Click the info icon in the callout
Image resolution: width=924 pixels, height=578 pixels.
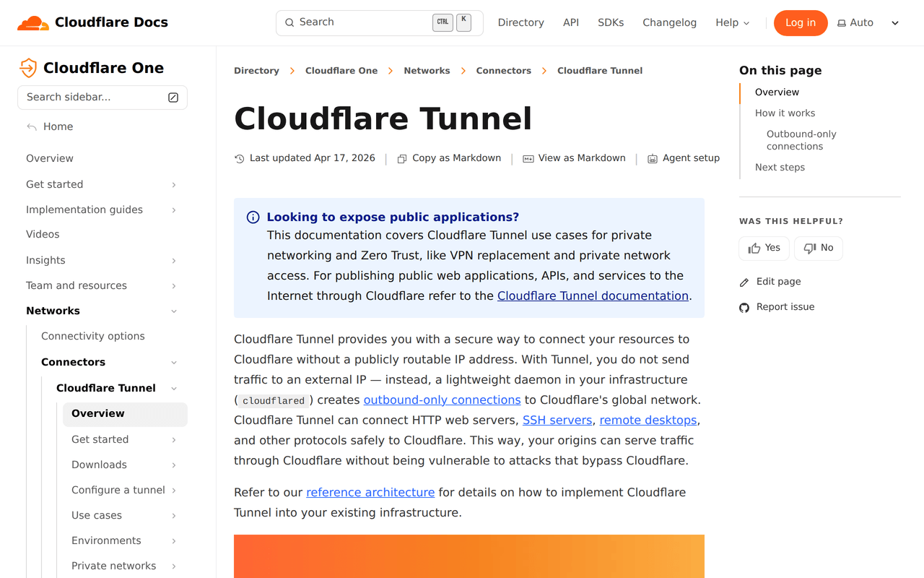[x=253, y=217]
